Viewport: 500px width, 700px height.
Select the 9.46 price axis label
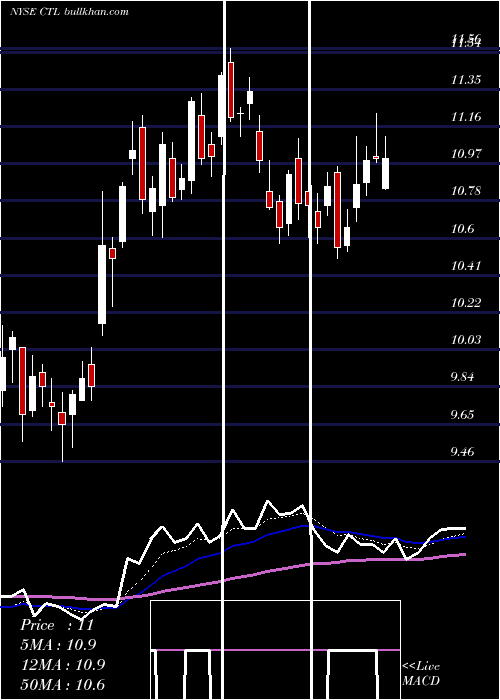click(462, 452)
